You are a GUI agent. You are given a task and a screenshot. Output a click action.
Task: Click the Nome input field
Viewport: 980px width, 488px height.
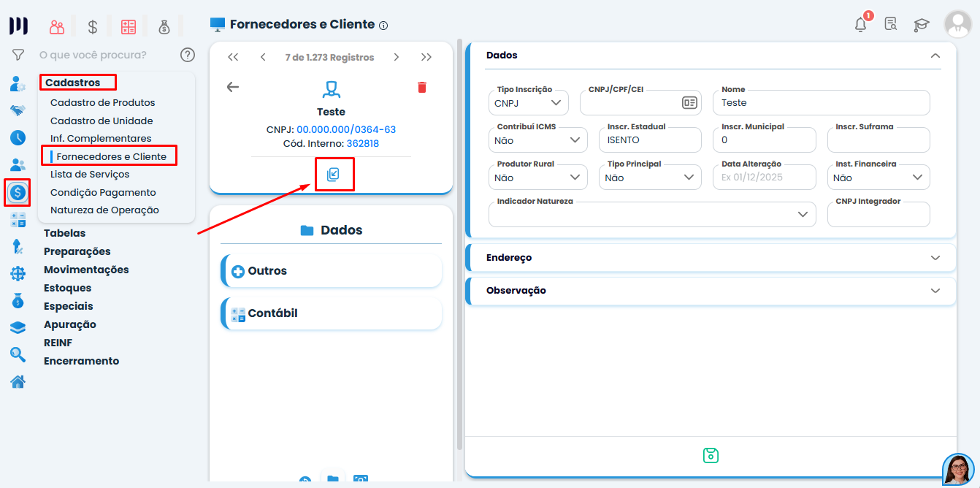point(821,103)
